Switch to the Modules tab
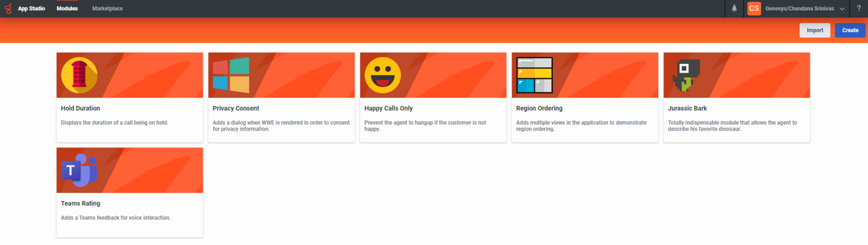 point(67,9)
